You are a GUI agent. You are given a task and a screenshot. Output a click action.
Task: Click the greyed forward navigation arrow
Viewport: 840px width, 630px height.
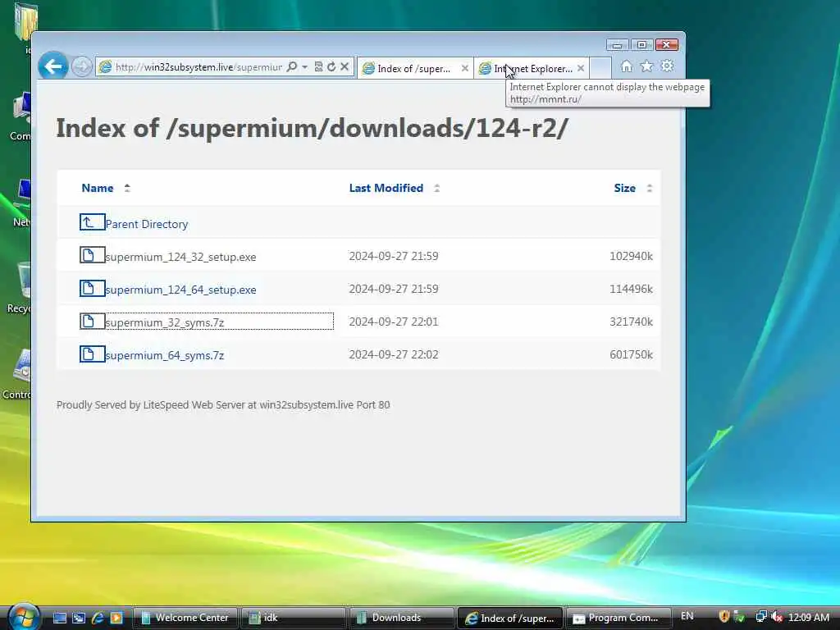pyautogui.click(x=81, y=67)
